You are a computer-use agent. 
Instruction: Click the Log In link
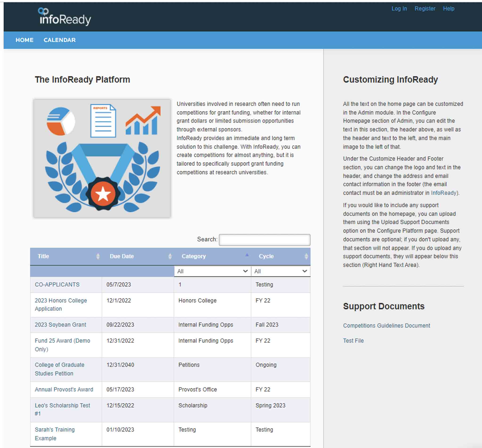click(x=399, y=9)
